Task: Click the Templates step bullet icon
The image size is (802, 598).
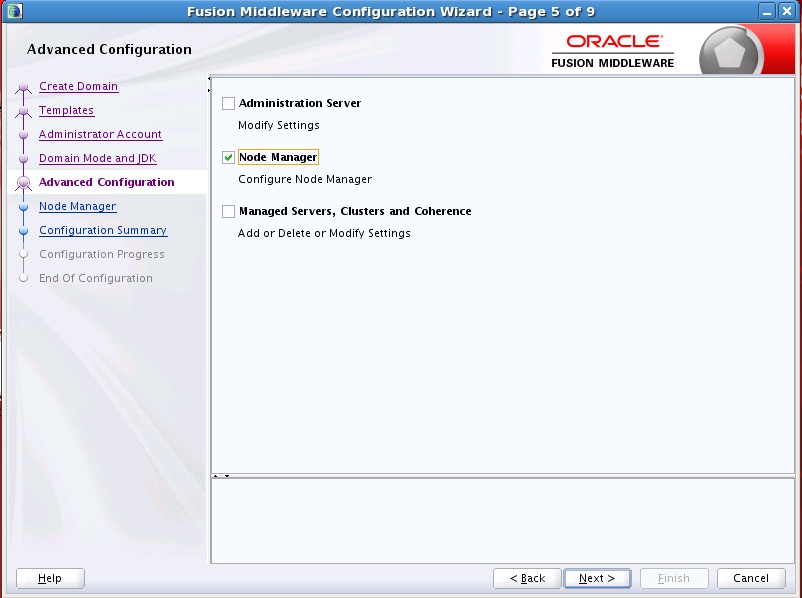Action: [x=23, y=112]
